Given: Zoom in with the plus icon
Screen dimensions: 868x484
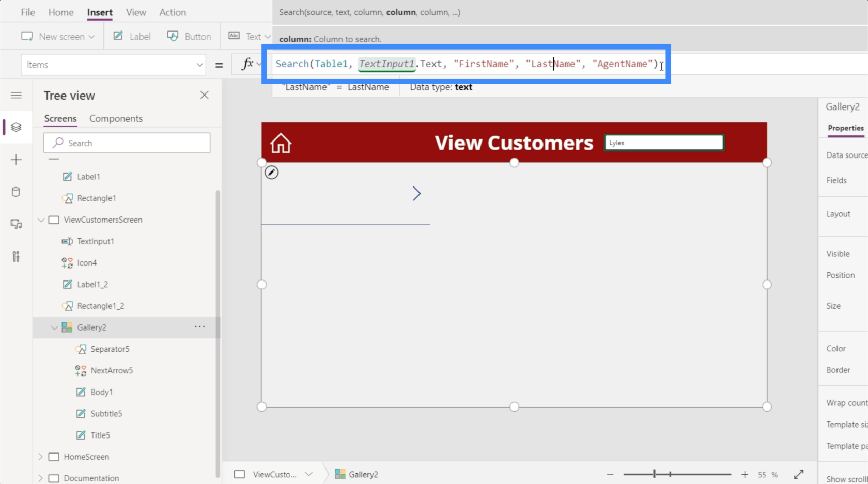Looking at the screenshot, I should tap(745, 474).
